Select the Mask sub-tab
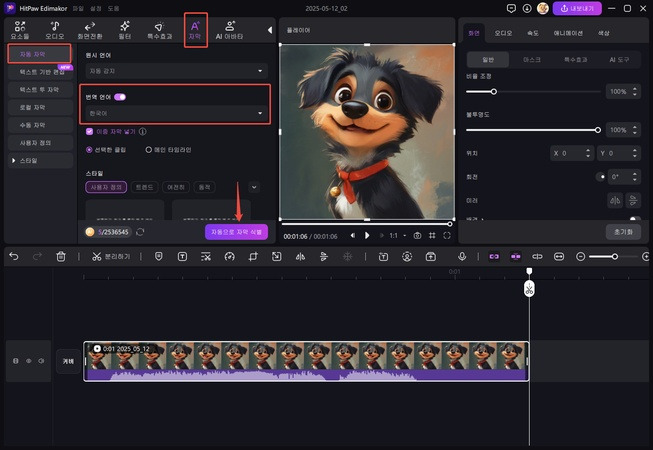The height and width of the screenshot is (450, 653). [532, 60]
